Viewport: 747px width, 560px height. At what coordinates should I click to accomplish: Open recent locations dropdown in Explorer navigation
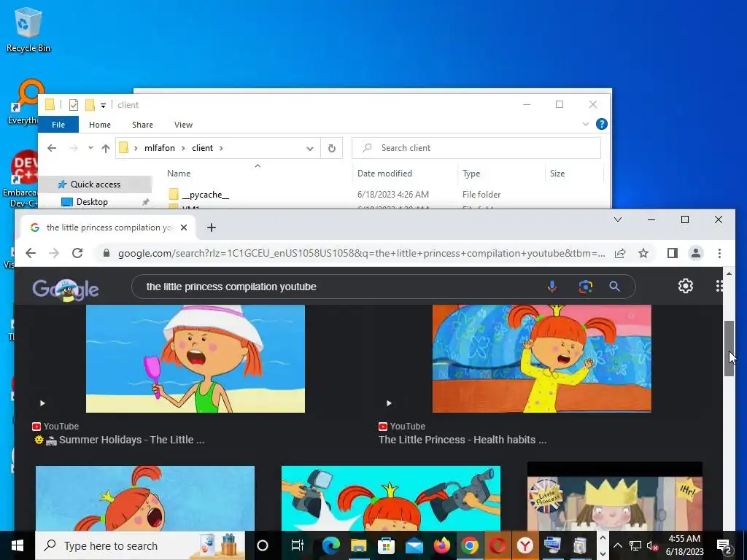click(x=90, y=148)
